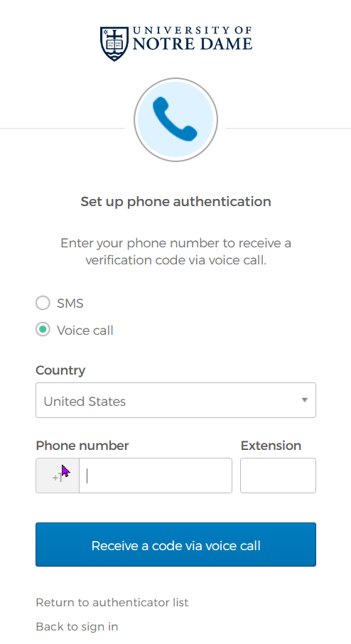Click the Extension field label

click(x=271, y=446)
